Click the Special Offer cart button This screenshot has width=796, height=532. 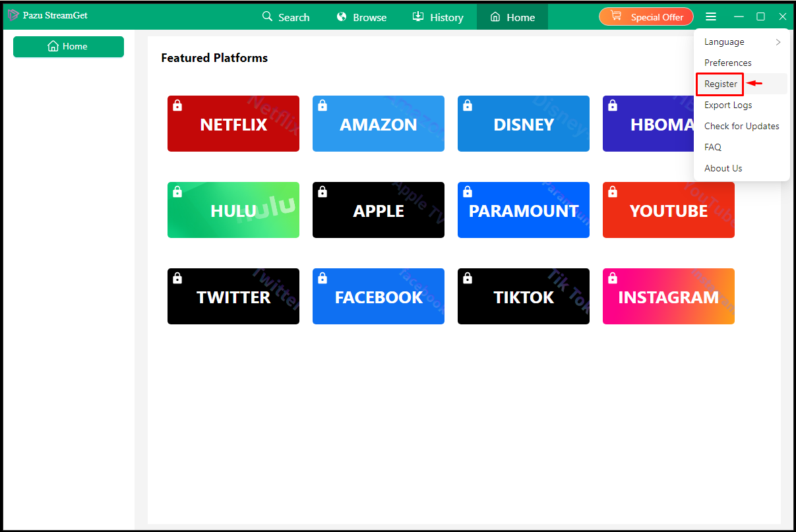click(x=646, y=16)
